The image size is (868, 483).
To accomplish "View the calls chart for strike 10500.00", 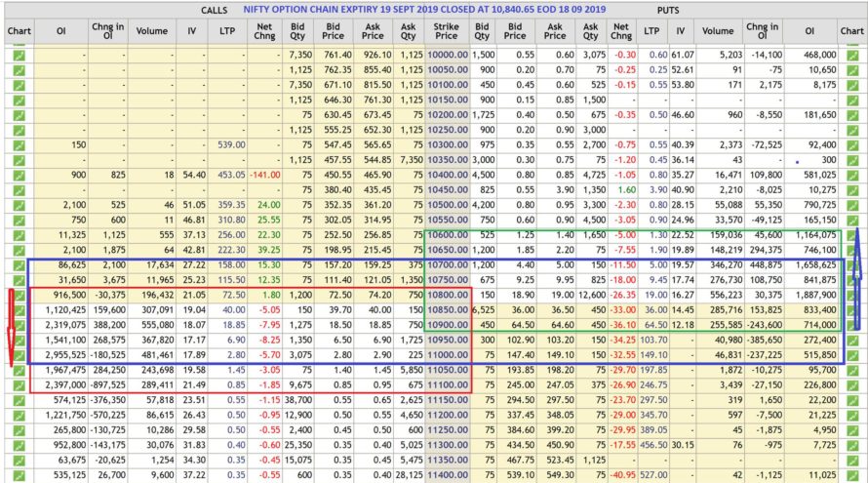I will [19, 205].
